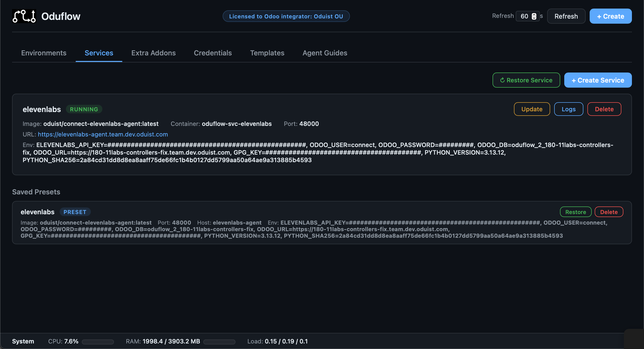Select the Services tab
This screenshot has width=644, height=349.
pos(99,53)
